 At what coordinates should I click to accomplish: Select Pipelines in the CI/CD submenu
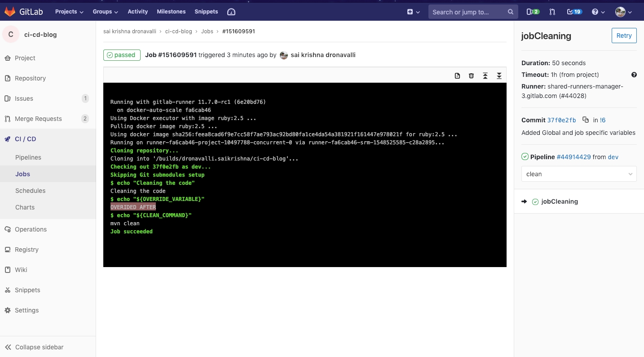click(x=28, y=157)
